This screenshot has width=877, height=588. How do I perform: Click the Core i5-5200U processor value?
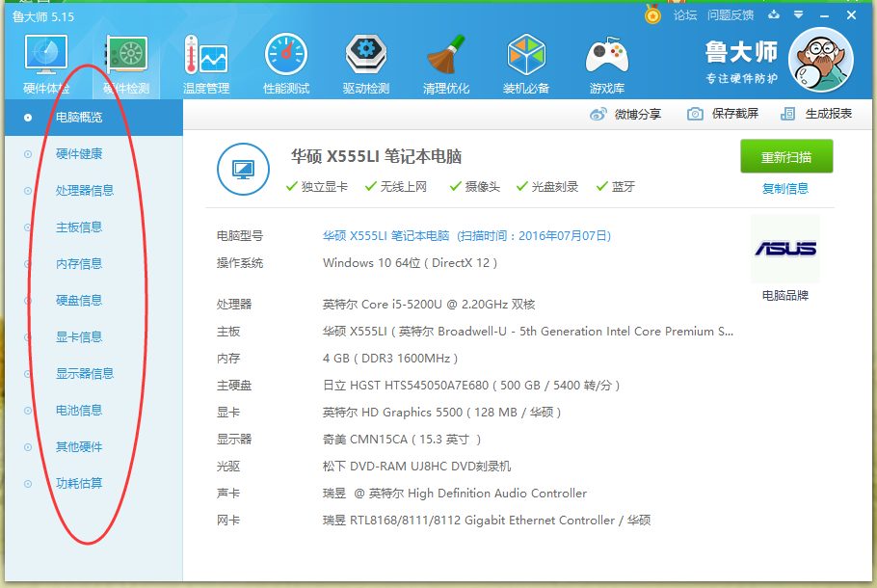tap(429, 305)
